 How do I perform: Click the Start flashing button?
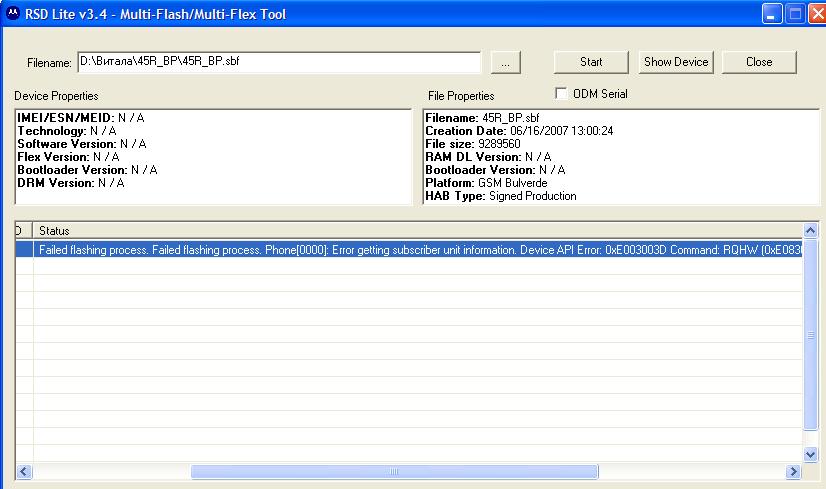(x=591, y=62)
